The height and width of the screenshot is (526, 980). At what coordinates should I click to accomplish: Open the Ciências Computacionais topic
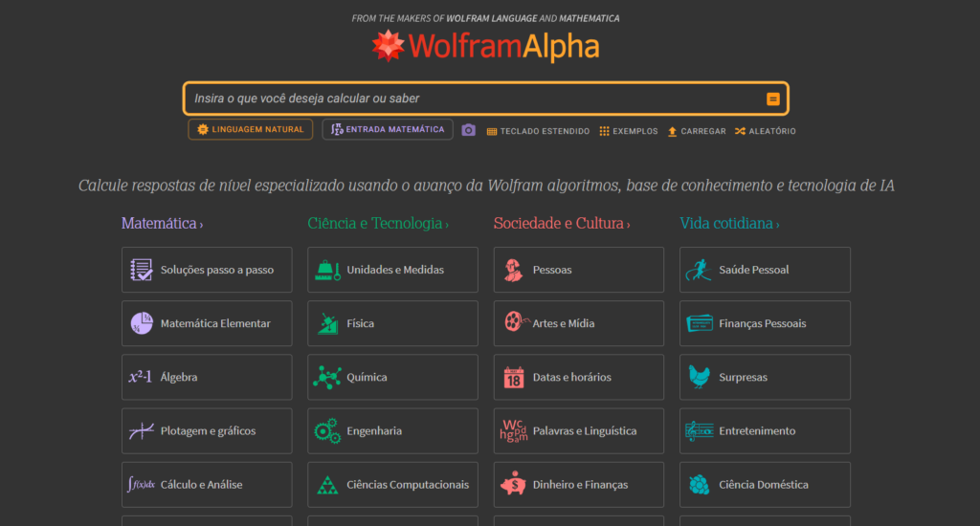(392, 485)
